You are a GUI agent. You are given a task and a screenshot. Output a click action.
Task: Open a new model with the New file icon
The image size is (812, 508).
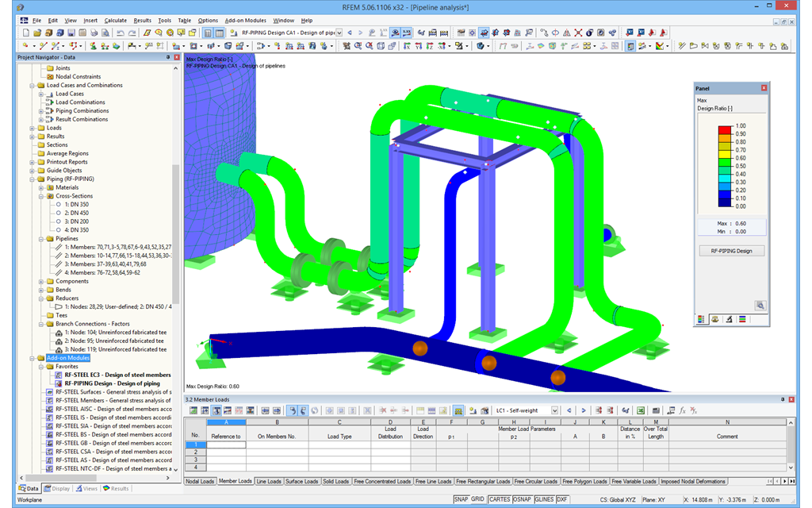click(26, 33)
